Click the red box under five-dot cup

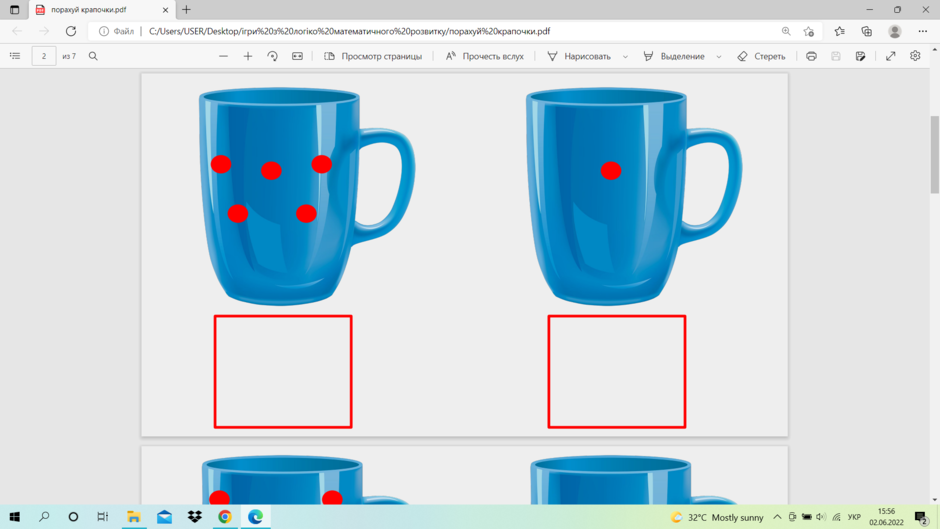tap(283, 372)
